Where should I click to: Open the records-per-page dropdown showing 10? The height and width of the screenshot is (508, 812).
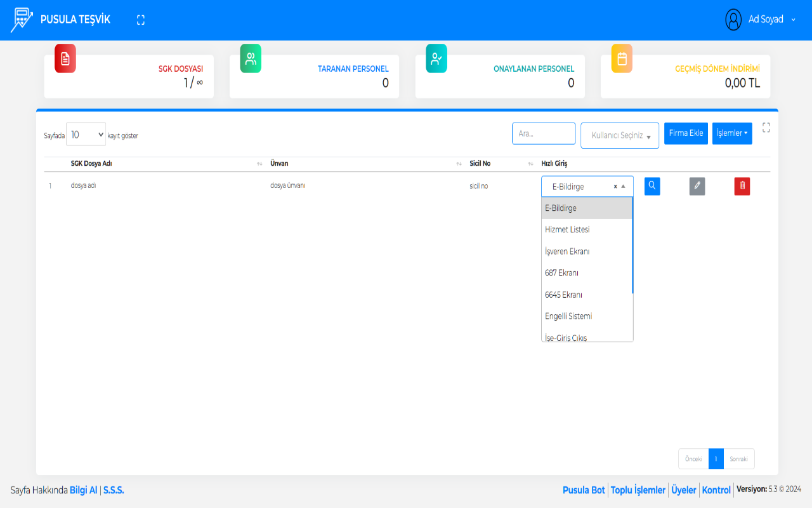pyautogui.click(x=86, y=135)
